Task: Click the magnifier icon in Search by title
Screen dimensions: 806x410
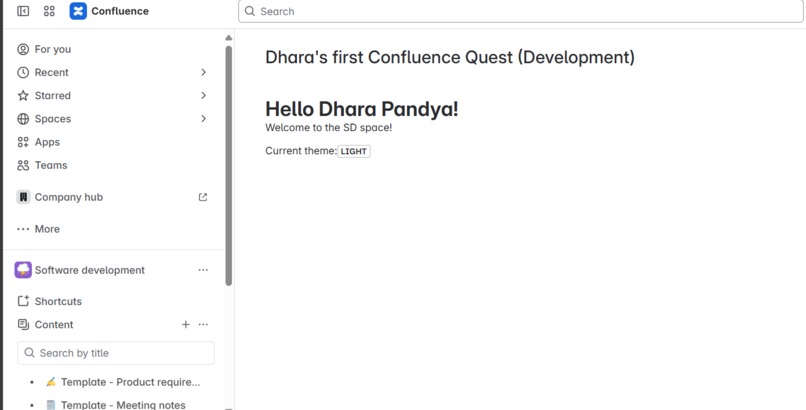Action: (x=30, y=353)
